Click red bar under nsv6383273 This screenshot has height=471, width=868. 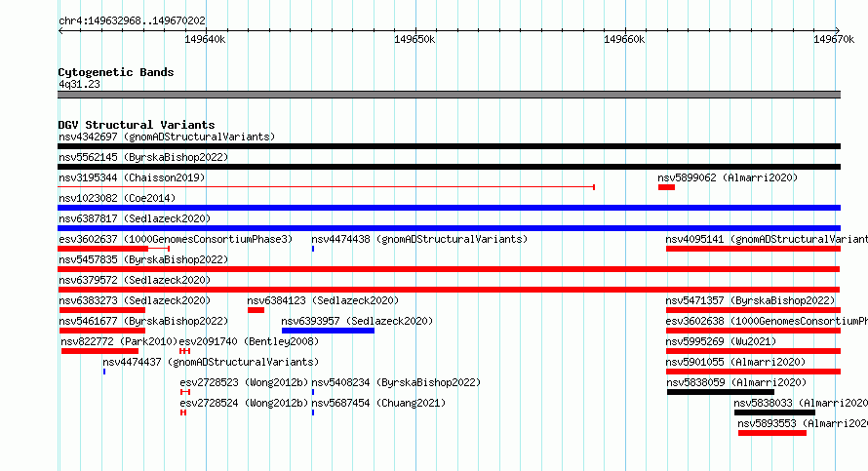102,310
